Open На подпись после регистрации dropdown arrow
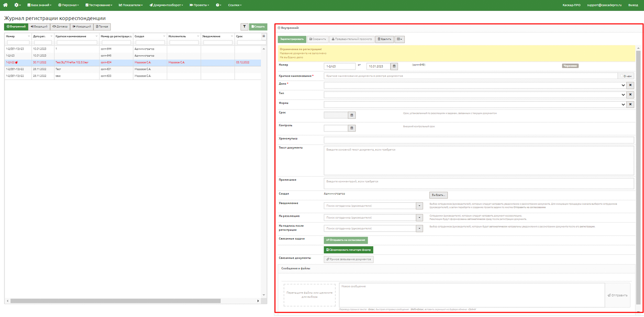The image size is (644, 317). (419, 229)
